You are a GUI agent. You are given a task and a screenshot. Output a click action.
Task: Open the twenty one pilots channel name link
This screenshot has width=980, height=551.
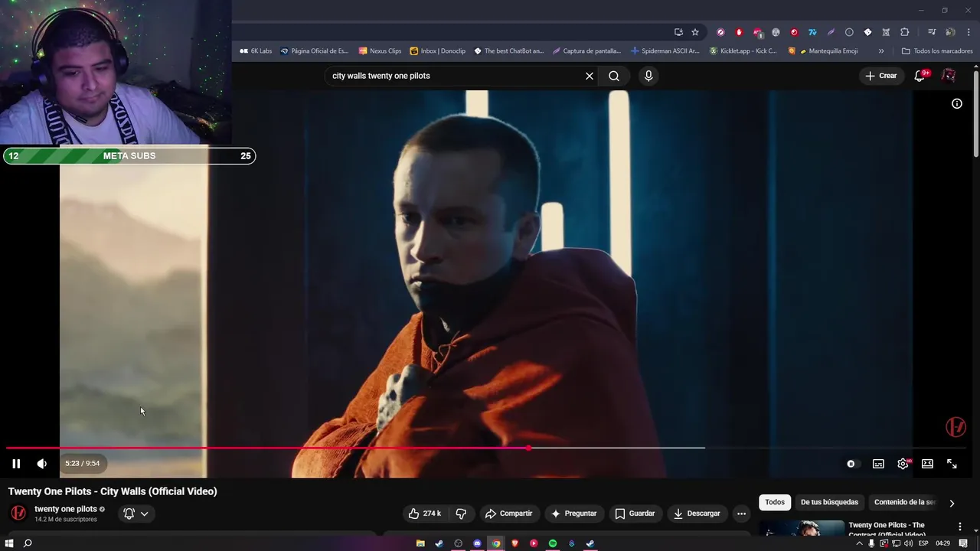click(66, 509)
